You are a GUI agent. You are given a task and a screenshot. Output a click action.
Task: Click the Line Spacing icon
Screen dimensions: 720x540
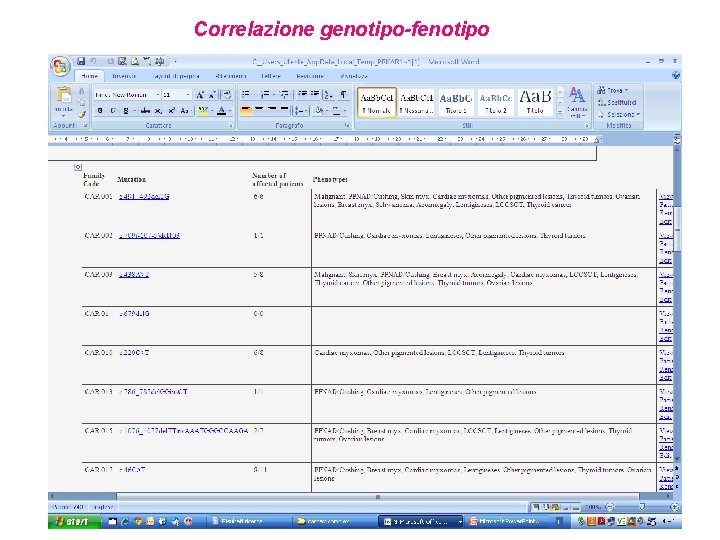(x=300, y=111)
